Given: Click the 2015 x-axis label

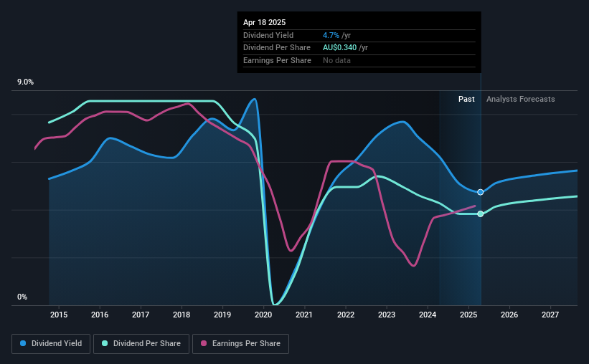Looking at the screenshot, I should tap(59, 315).
